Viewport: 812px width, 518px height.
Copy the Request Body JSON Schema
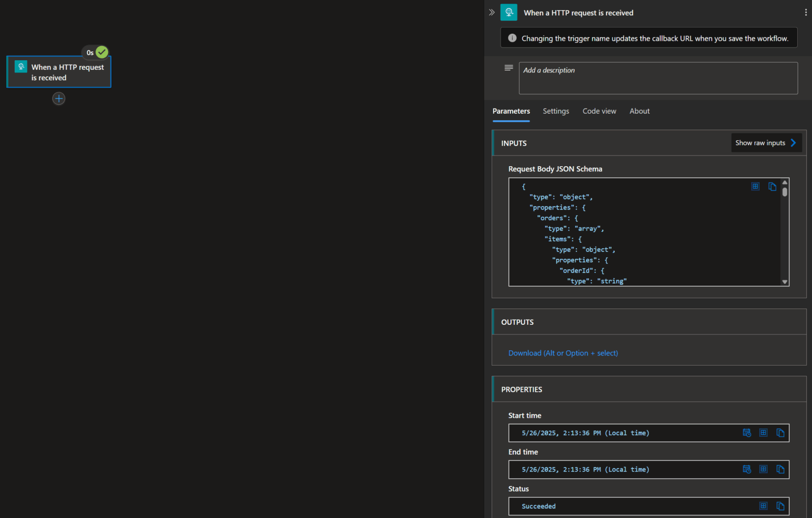pyautogui.click(x=772, y=186)
